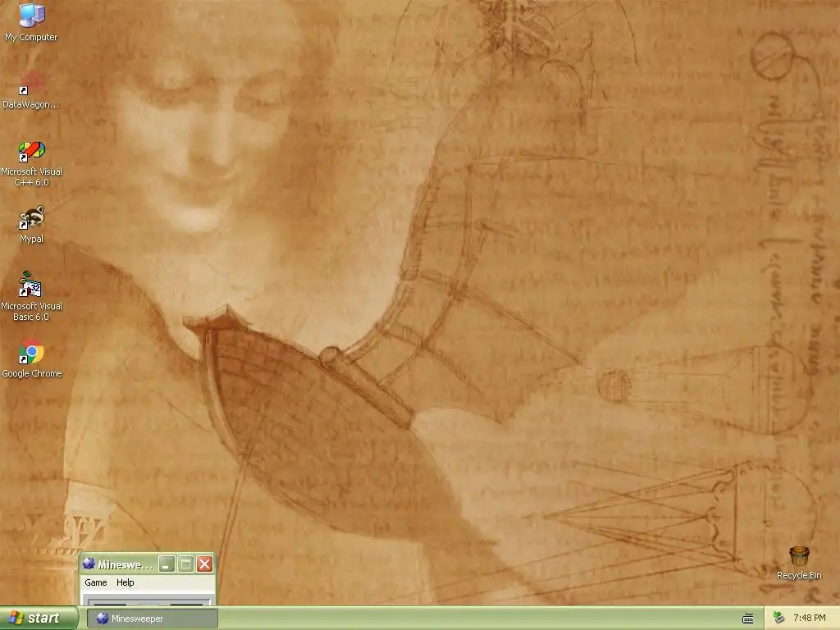The height and width of the screenshot is (630, 840).
Task: Maximize the Minesweeper window
Action: tap(186, 564)
